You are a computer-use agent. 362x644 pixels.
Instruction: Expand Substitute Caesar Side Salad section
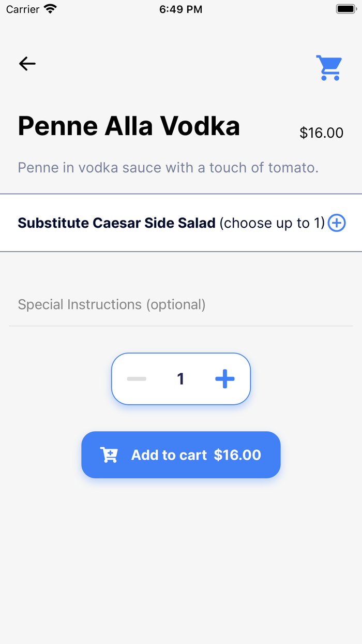tap(181, 223)
